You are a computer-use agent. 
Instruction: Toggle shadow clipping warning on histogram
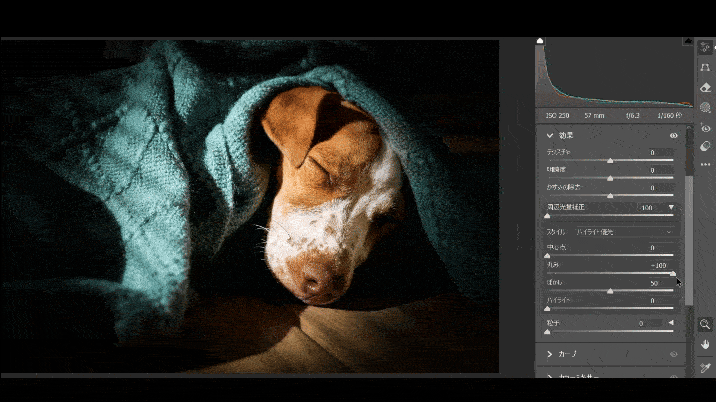[540, 41]
